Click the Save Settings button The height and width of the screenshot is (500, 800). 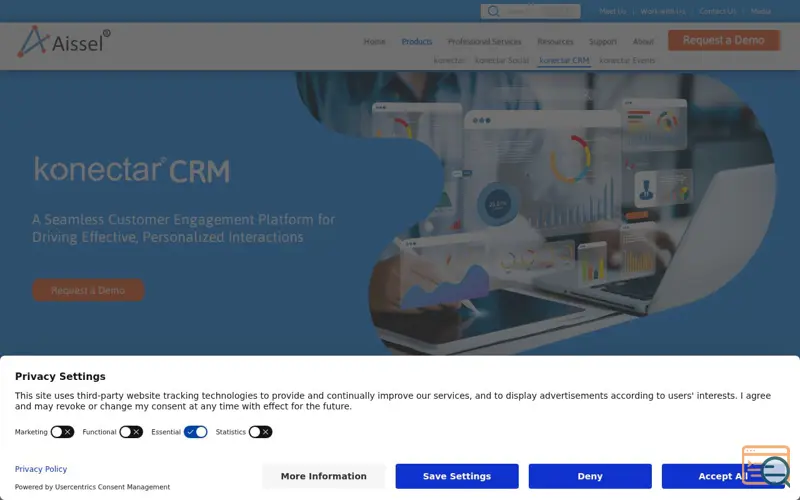click(x=457, y=476)
